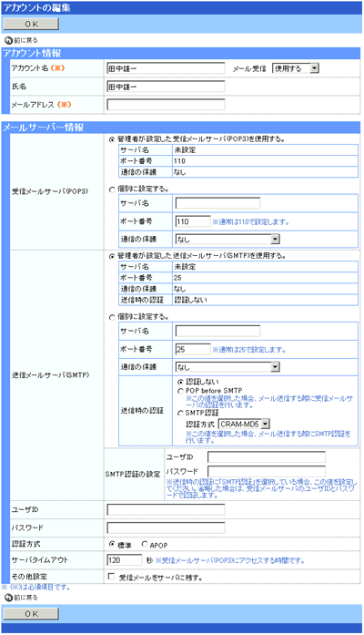Click the top 前に戻る back arrow icon
364x635 pixels.
(x=8, y=40)
